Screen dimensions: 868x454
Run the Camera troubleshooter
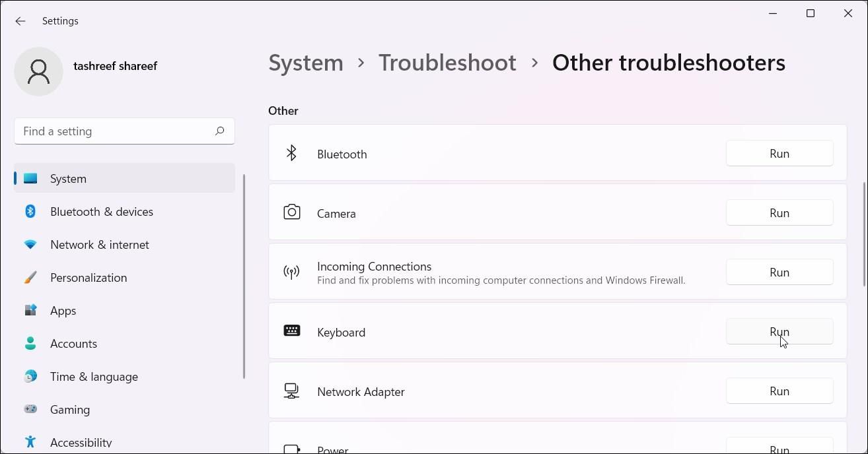[x=779, y=212]
